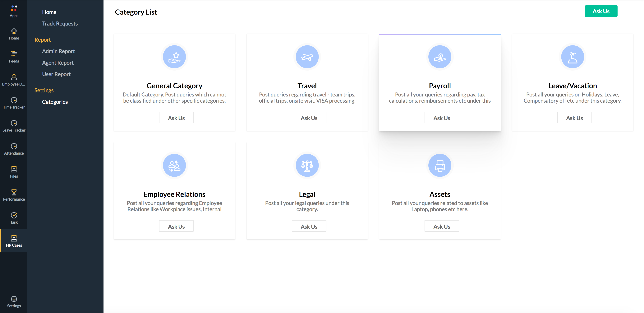Open Time Tracker from sidebar
Screen dimensions: 644x313
[x=14, y=103]
